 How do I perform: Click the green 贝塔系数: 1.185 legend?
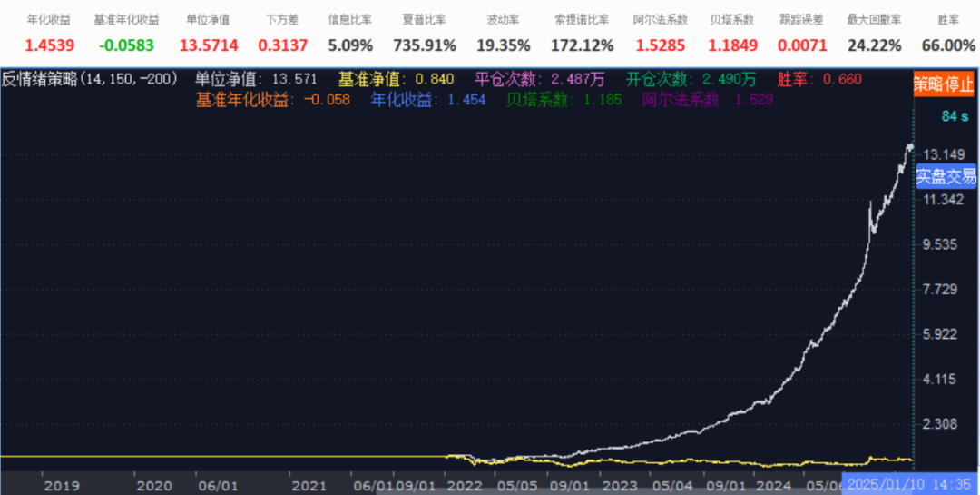click(x=563, y=100)
